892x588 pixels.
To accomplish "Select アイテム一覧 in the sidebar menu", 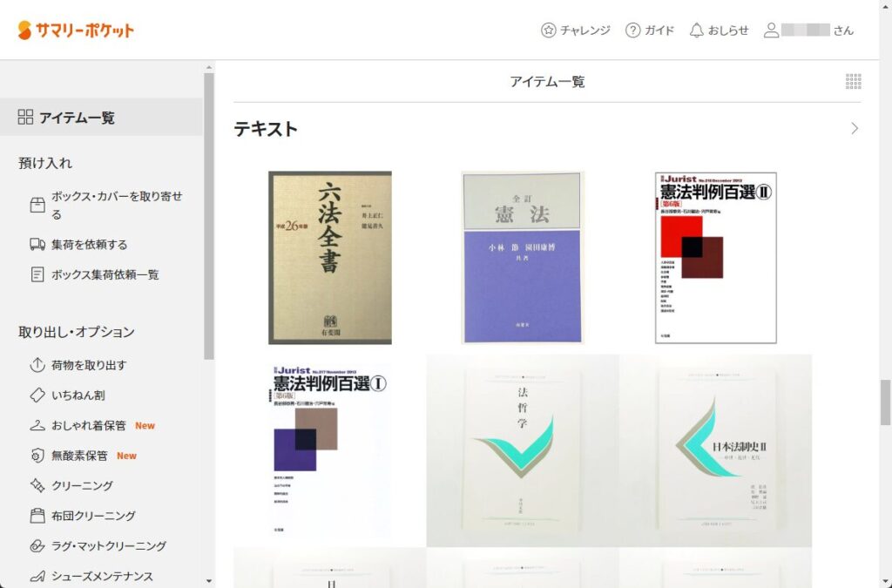I will pyautogui.click(x=101, y=117).
